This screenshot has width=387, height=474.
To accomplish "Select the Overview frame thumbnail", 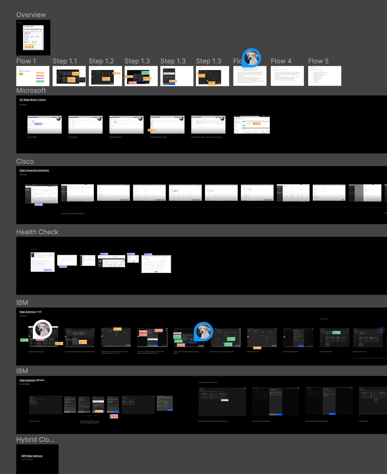I will pyautogui.click(x=33, y=37).
